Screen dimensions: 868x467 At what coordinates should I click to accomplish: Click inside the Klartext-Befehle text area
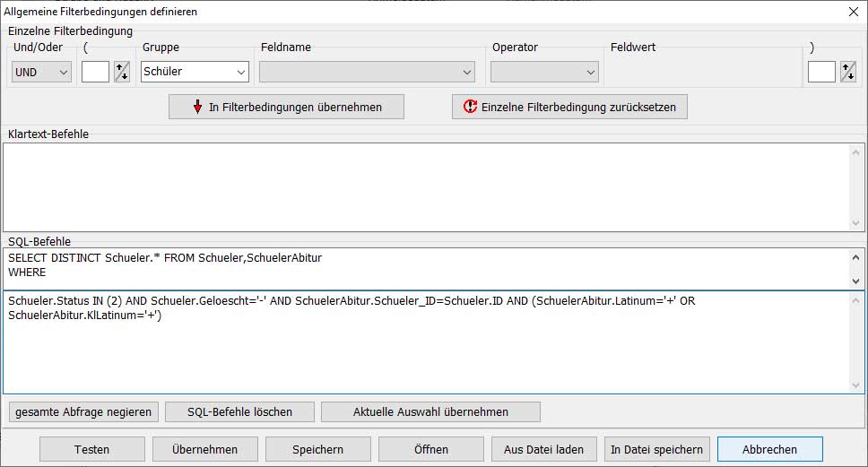pyautogui.click(x=426, y=186)
